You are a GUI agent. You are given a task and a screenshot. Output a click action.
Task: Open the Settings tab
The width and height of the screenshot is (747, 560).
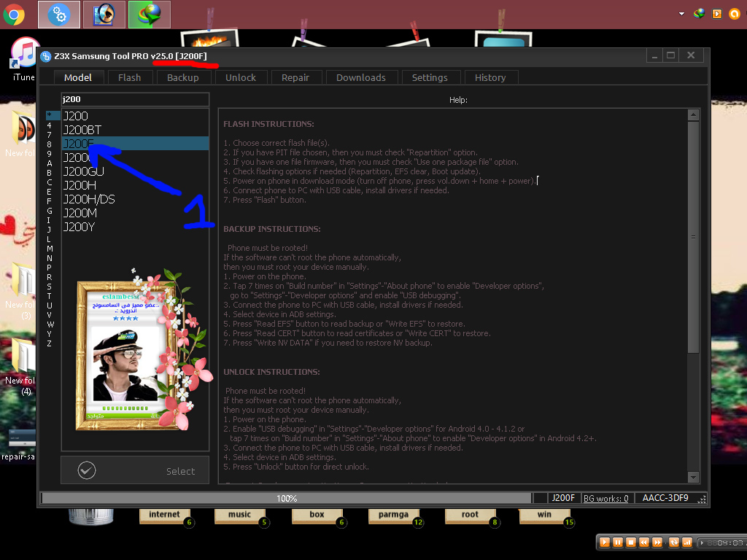[430, 77]
